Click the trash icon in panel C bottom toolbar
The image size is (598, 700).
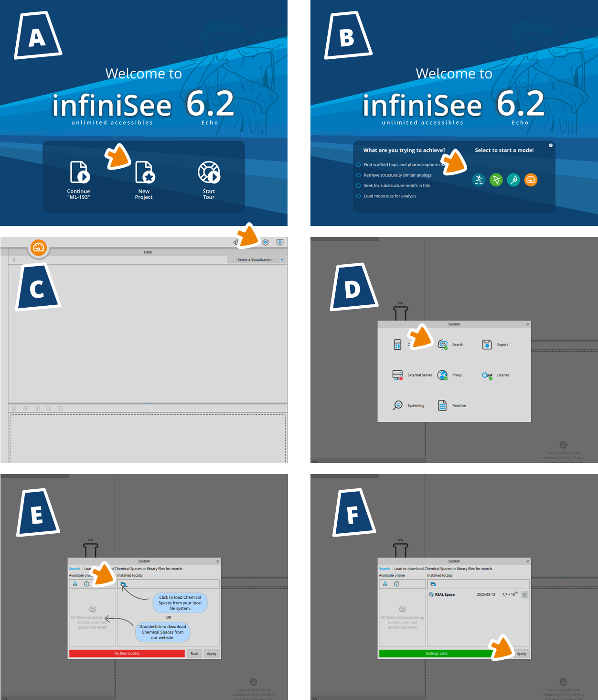[x=60, y=408]
